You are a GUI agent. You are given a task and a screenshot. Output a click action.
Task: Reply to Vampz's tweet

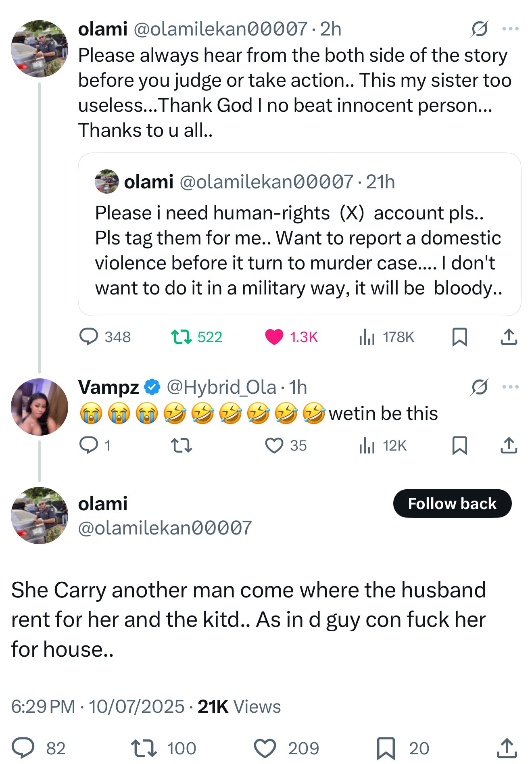click(x=89, y=445)
